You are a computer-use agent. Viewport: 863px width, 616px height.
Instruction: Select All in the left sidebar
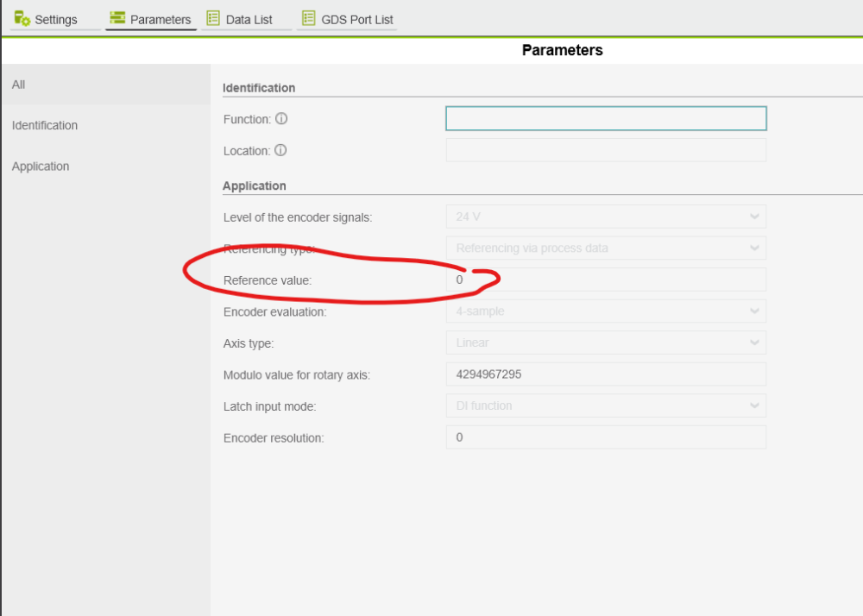coord(19,85)
